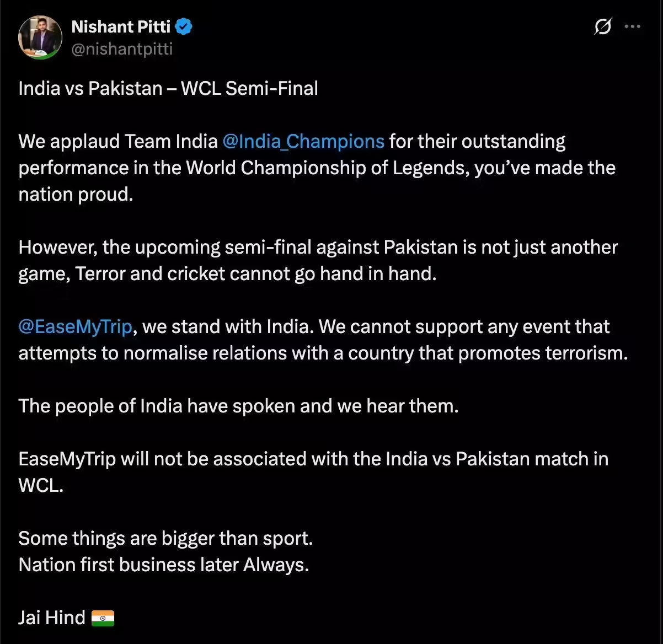Click "Nation first business later Always" line
The image size is (663, 644).
point(163,565)
